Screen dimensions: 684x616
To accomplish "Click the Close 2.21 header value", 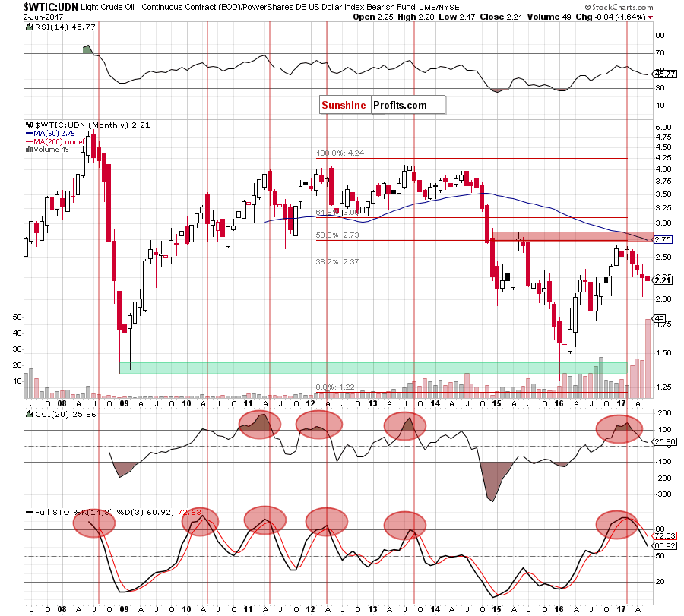I will tap(502, 17).
